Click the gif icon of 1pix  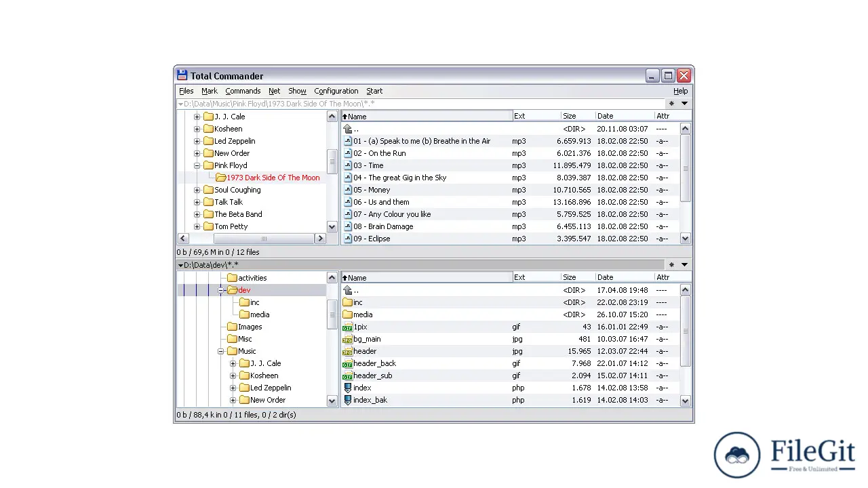[348, 327]
